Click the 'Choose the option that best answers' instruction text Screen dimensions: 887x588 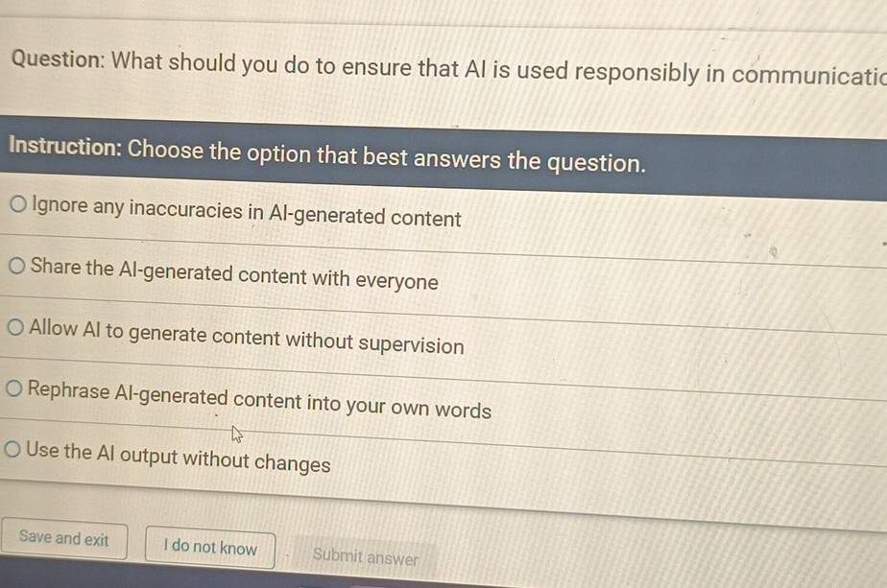click(386, 156)
